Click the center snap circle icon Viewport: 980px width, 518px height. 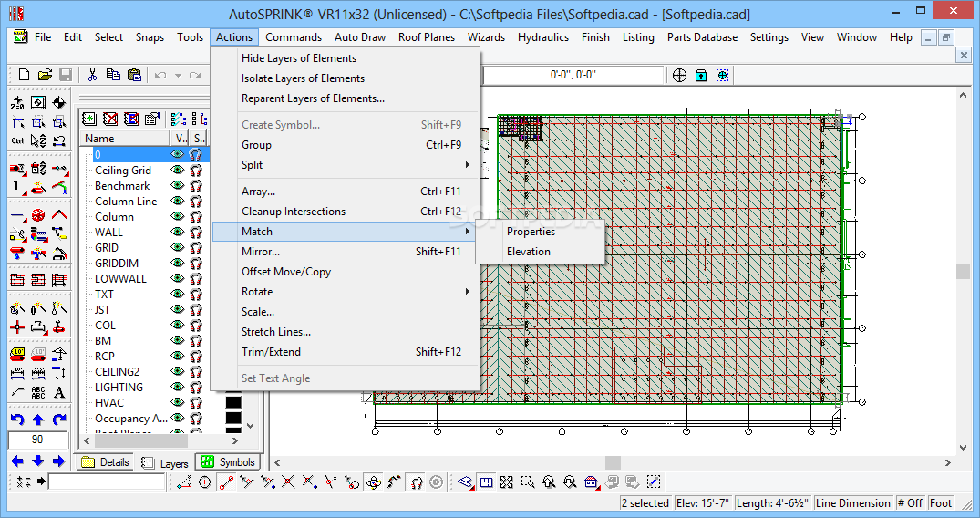tap(205, 482)
